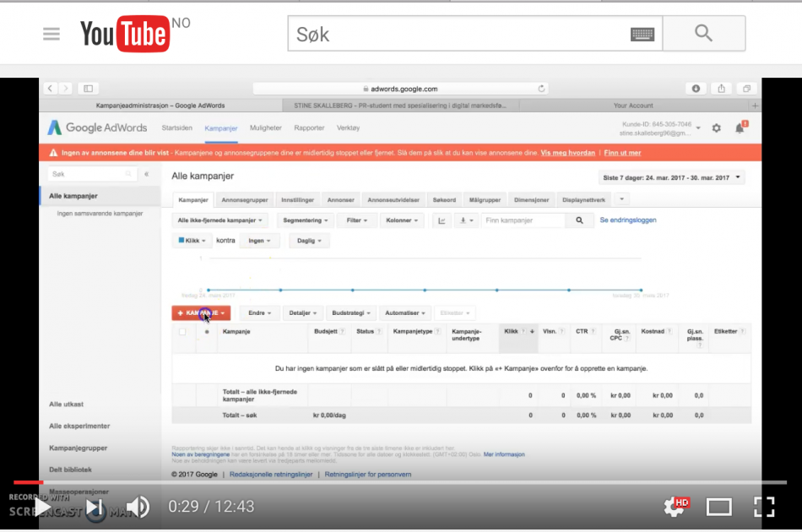
Task: Expand the account Kunde-ID dropdown arrow
Action: (x=698, y=128)
